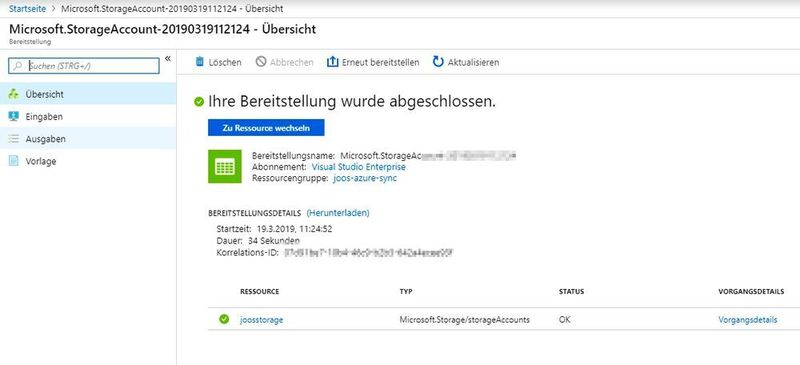Click STATUS column header
The width and height of the screenshot is (800, 365).
571,291
